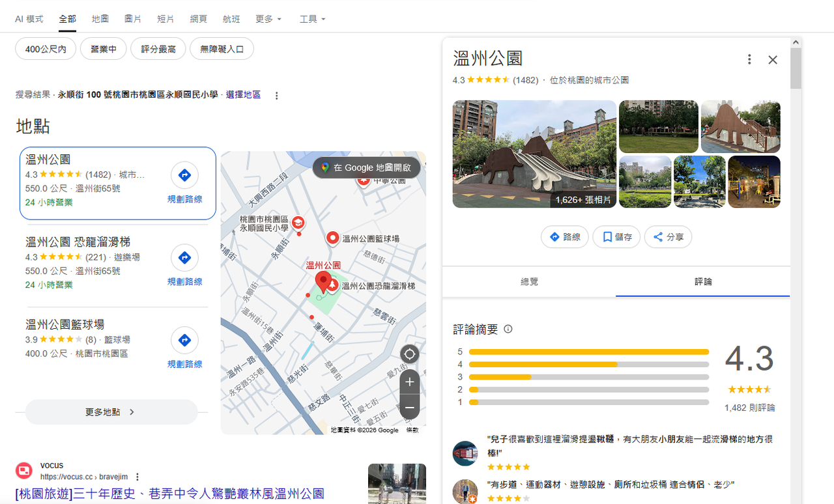
Task: Close the 溫州公園 details panel
Action: click(773, 60)
